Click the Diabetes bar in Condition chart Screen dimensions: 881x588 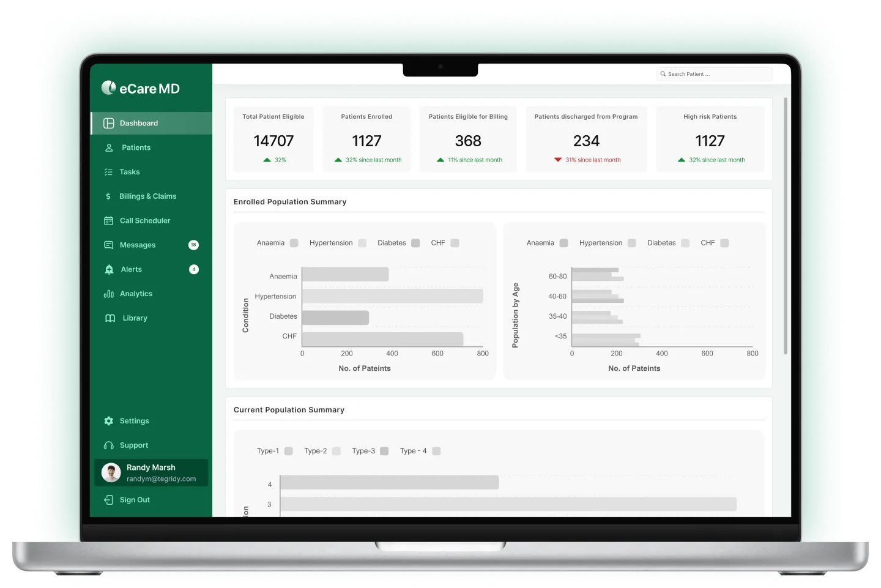pos(336,318)
